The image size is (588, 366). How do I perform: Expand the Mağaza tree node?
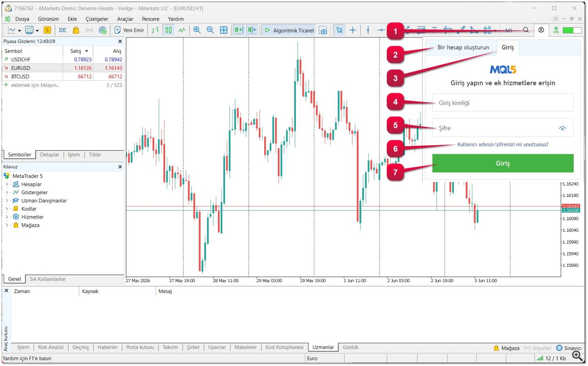click(x=7, y=225)
